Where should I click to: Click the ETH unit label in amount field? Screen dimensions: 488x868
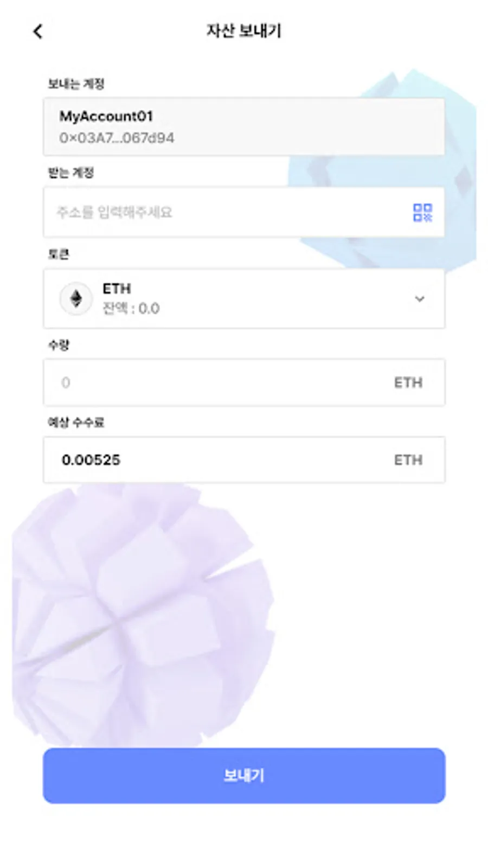click(x=408, y=382)
